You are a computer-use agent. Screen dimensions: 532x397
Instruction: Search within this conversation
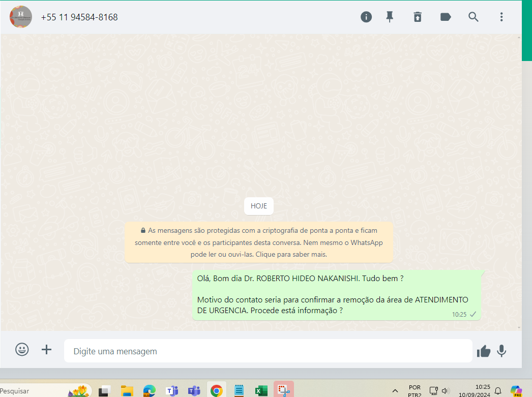pyautogui.click(x=474, y=17)
